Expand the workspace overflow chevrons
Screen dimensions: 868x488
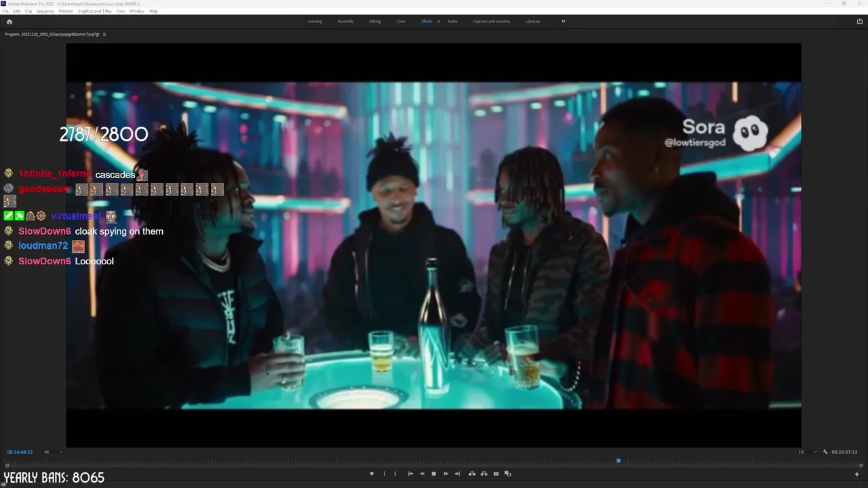563,22
